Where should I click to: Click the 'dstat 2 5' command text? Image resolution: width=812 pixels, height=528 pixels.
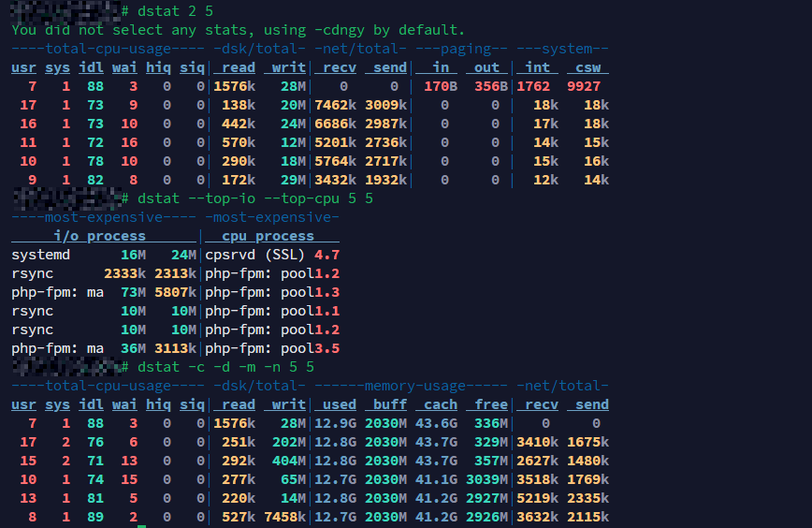tap(175, 11)
